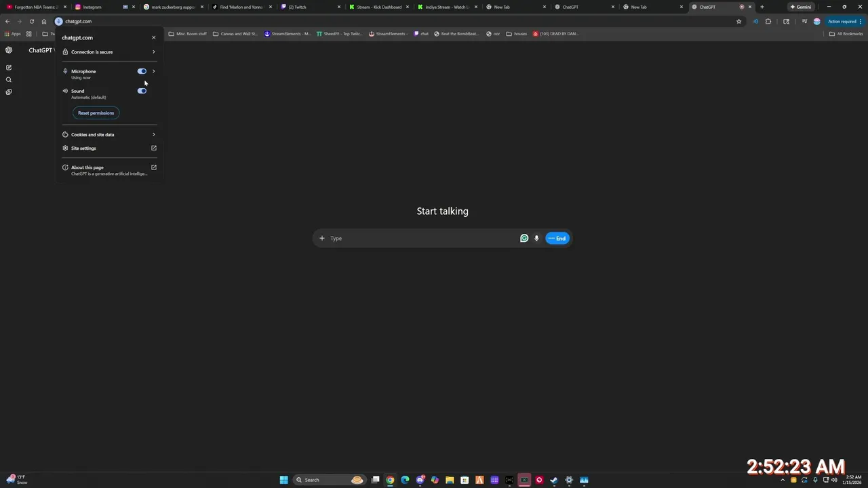
Task: Open Chrome from taskbar
Action: click(x=390, y=480)
